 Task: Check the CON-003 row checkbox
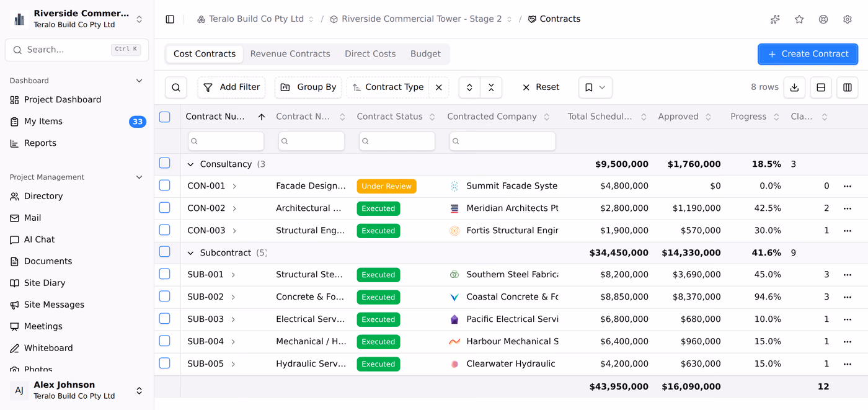point(164,230)
